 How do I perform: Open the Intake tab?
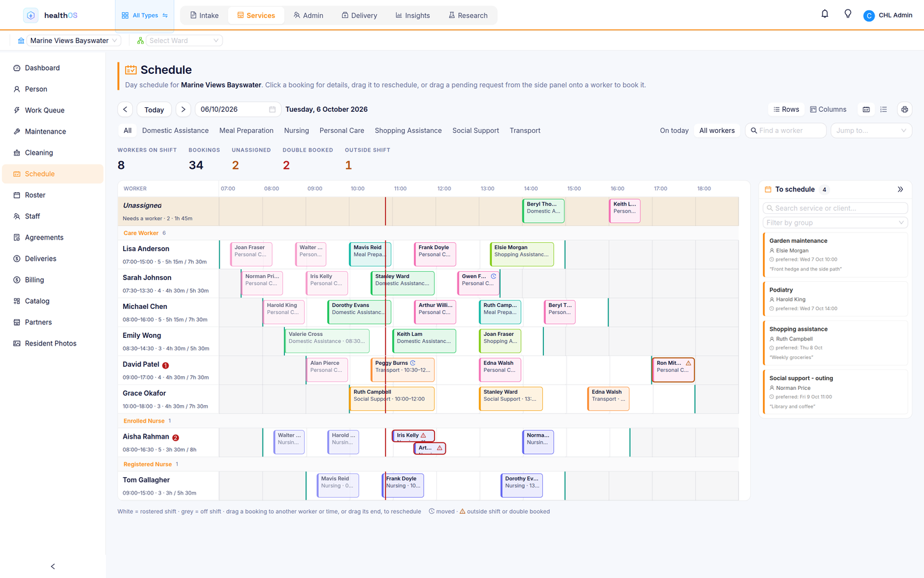[204, 15]
